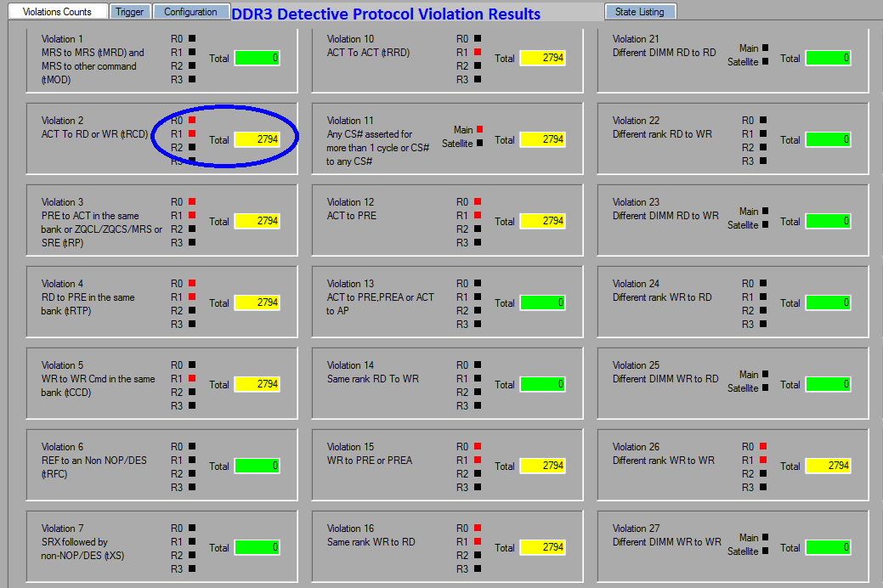Click Violation 11 Main red indicator
Screen dimensions: 883x588
(x=480, y=129)
